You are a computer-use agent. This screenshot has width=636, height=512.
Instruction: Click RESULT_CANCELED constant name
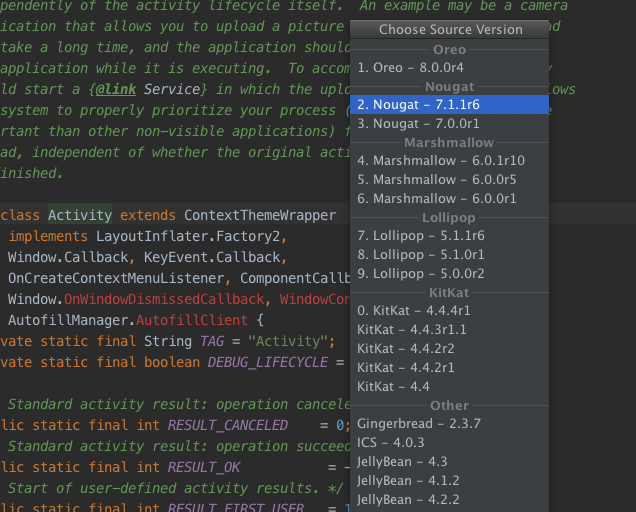(x=228, y=425)
